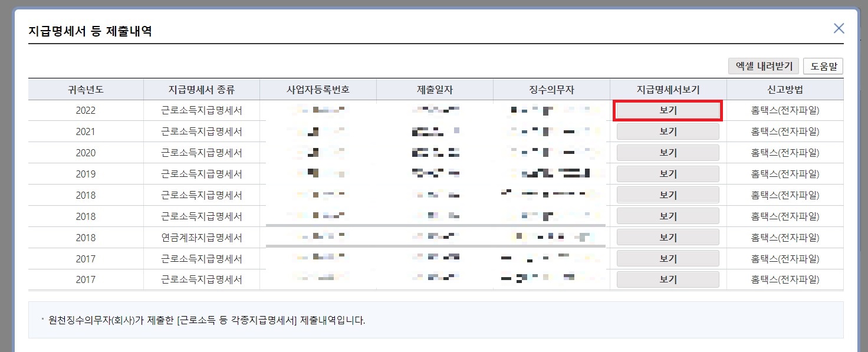
Task: View the first 2018 근로소득지급명세서 entry
Action: tap(667, 195)
